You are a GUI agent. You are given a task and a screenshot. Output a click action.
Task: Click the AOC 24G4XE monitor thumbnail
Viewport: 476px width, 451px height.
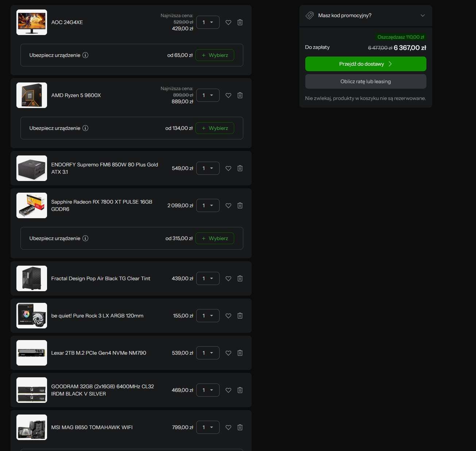pos(32,22)
